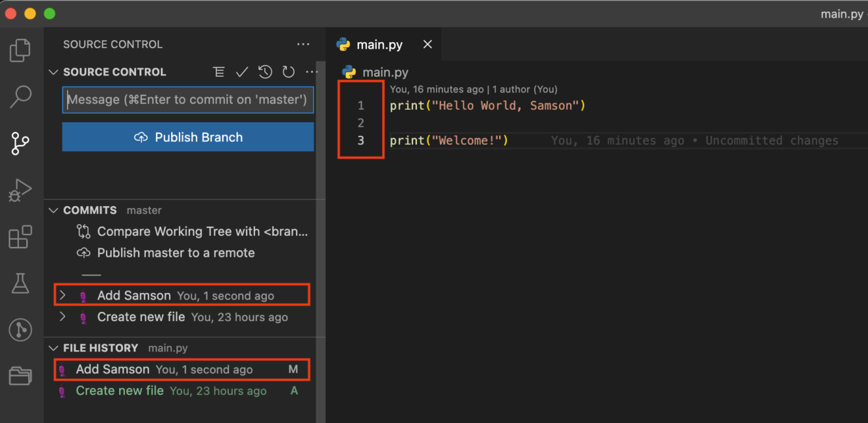Select the GitLens icon in the activity bar

[20, 330]
